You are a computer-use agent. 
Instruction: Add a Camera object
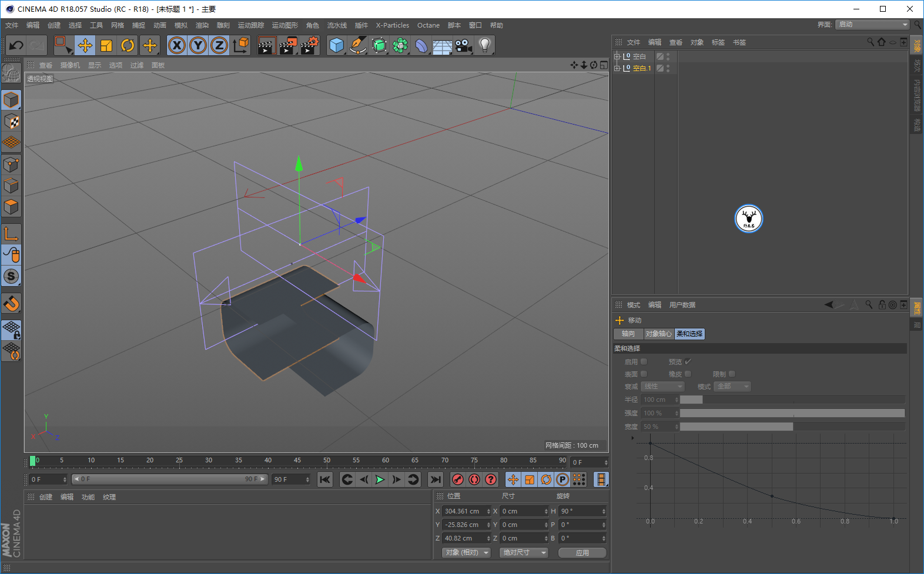click(x=463, y=45)
